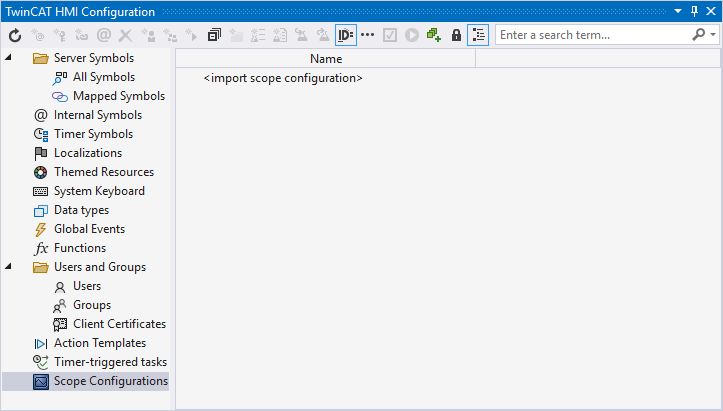Click the disabled checkmark box icon
Image resolution: width=723 pixels, height=411 pixels.
click(390, 35)
